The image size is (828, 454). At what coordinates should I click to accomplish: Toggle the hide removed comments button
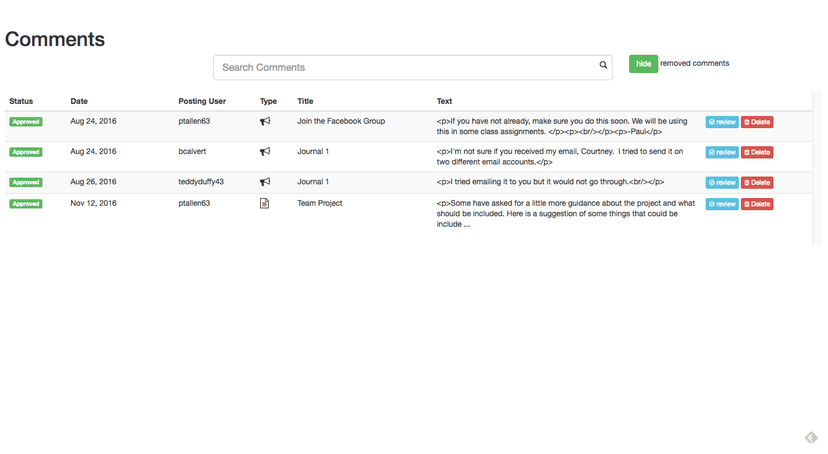(643, 64)
